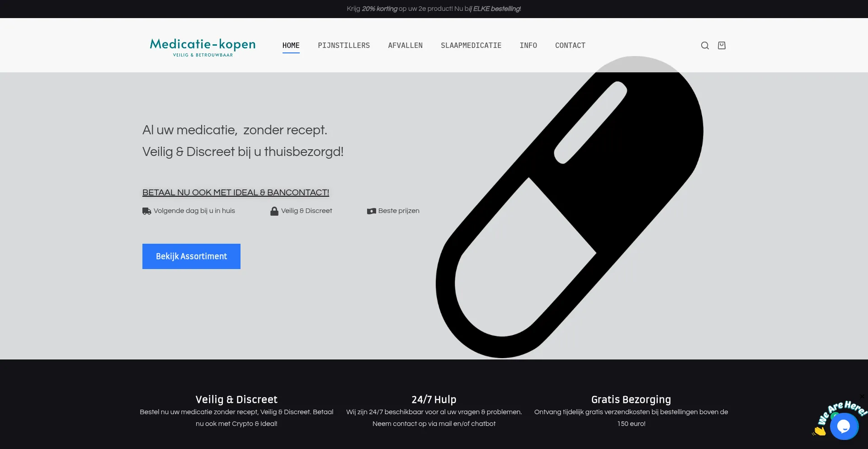
Task: Click the waving hand emoji near chat
Action: [819, 431]
